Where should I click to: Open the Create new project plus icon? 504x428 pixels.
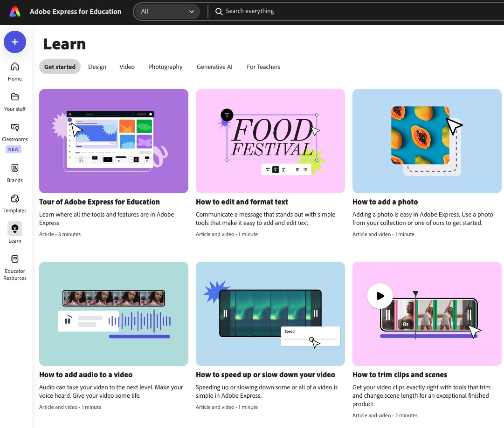tap(15, 42)
